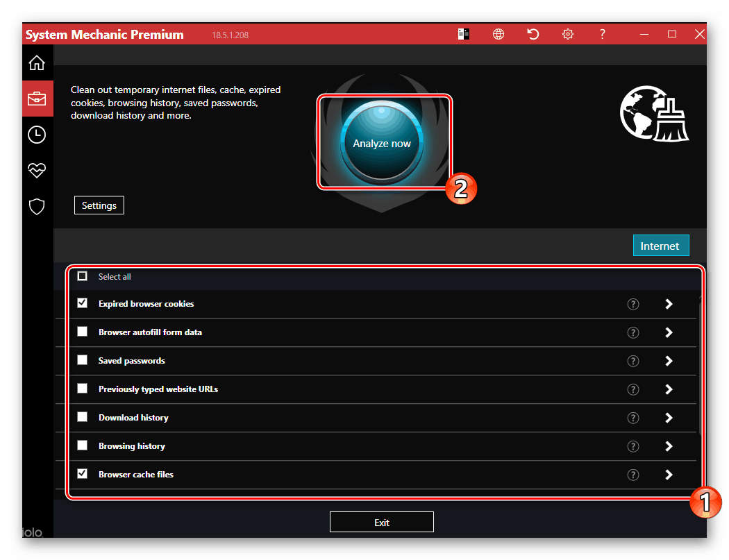The width and height of the screenshot is (729, 560).
Task: Expand the Browsing history row arrow
Action: (x=669, y=446)
